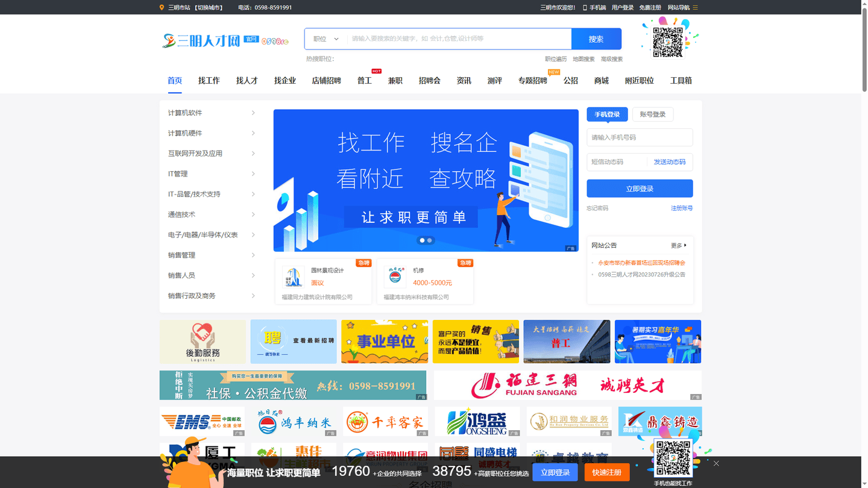Open the 永安市举办新春首场巡回现场招聘会 notice

pyautogui.click(x=641, y=263)
